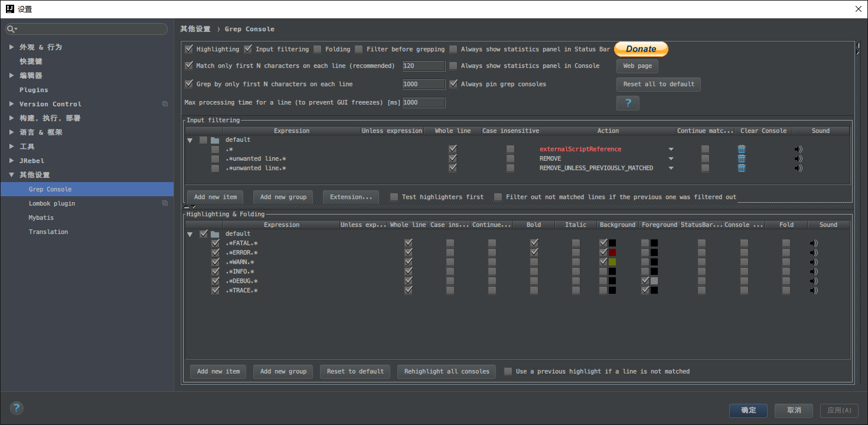Click the help icon at bottom left
The width and height of the screenshot is (868, 425).
click(x=17, y=408)
